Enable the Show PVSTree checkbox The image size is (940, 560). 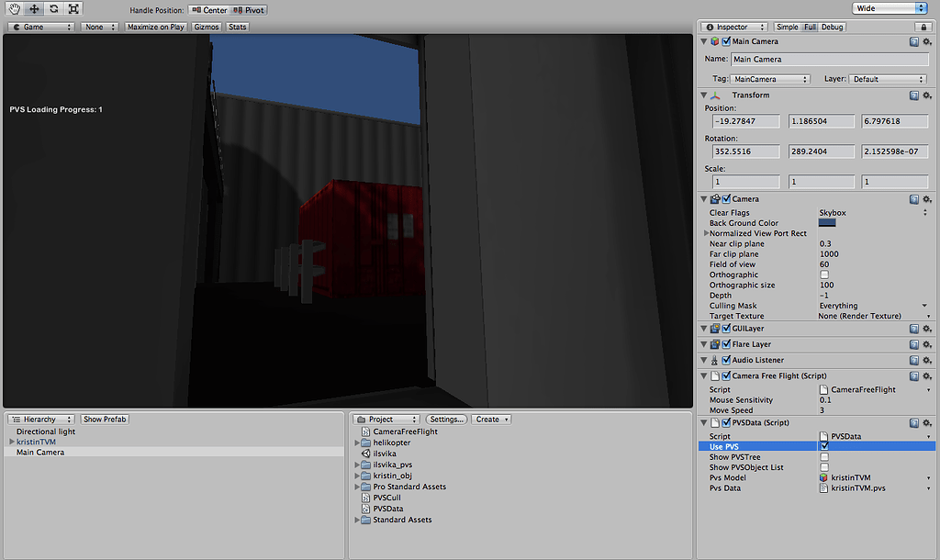pos(824,456)
